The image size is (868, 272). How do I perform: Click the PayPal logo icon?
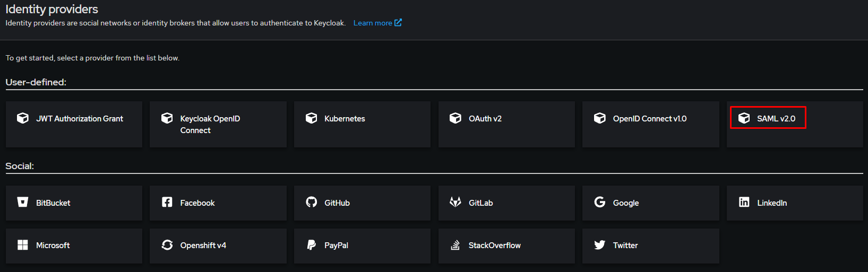coord(312,245)
